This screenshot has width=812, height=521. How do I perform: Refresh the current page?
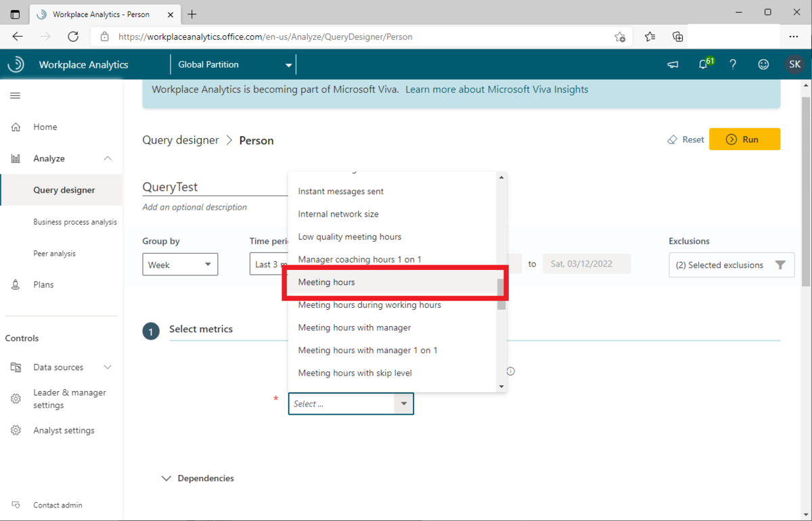73,37
